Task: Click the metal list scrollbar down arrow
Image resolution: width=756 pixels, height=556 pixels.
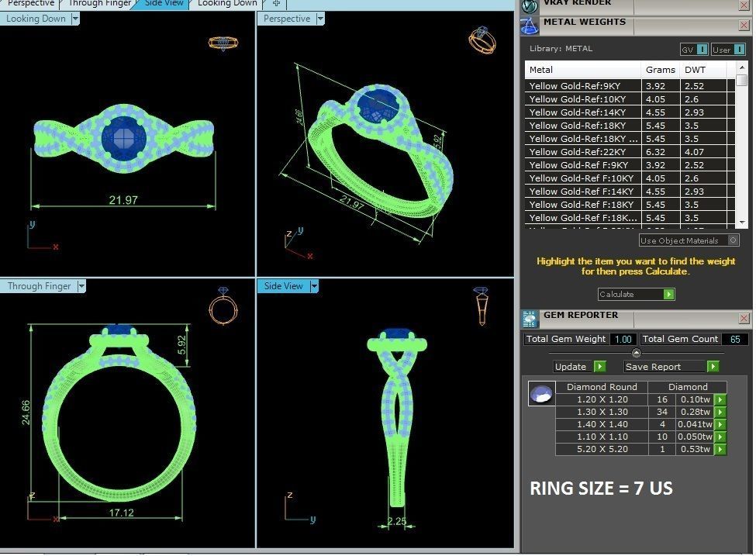Action: [743, 222]
